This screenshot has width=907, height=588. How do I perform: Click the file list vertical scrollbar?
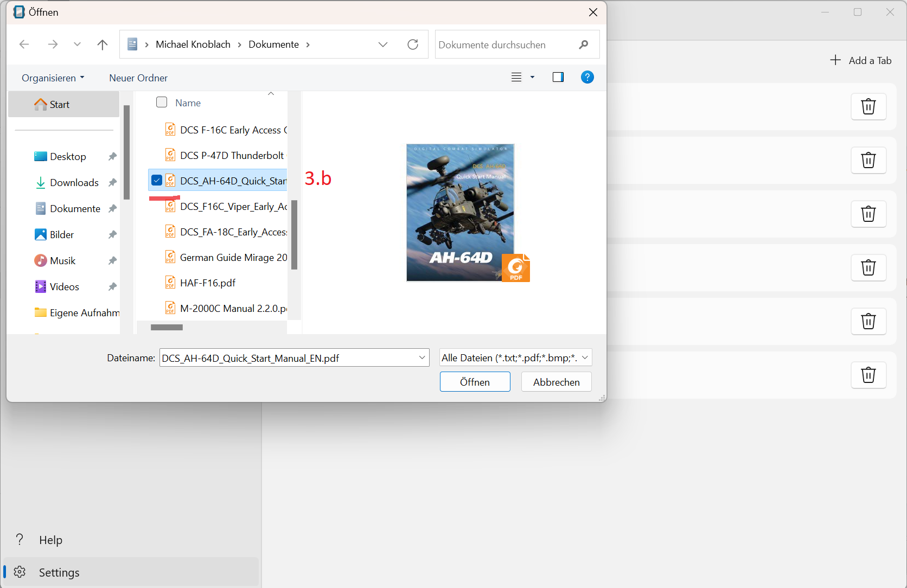[295, 235]
